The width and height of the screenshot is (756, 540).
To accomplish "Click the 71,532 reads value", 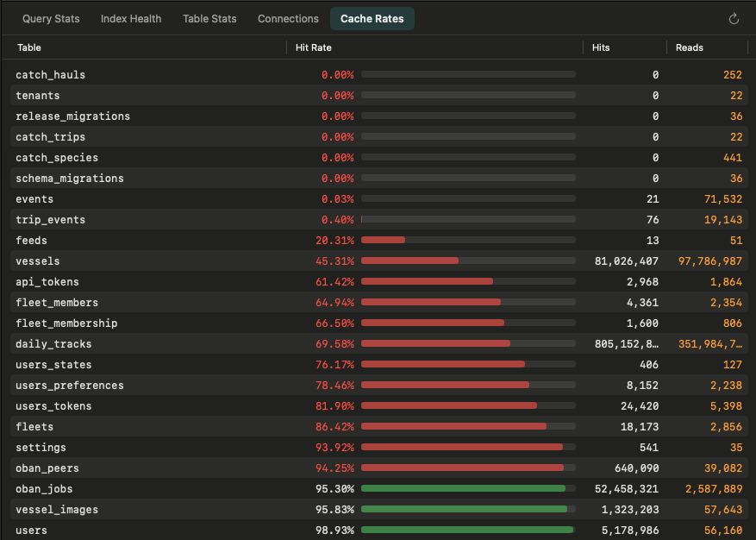I will pos(723,199).
